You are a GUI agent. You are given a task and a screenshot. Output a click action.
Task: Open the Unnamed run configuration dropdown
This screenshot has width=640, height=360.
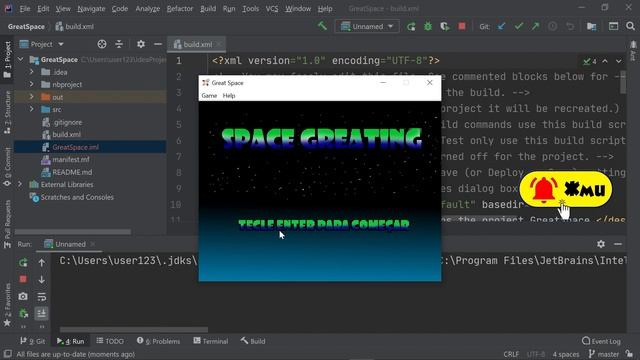[x=367, y=27]
